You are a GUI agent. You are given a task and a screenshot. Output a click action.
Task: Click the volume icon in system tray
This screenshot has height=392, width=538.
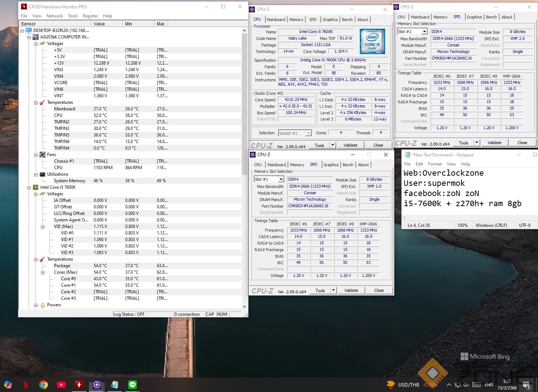tap(466, 385)
